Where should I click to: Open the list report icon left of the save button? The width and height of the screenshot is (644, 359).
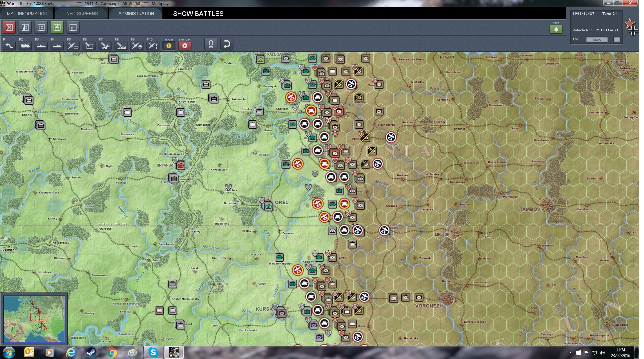pyautogui.click(x=41, y=27)
